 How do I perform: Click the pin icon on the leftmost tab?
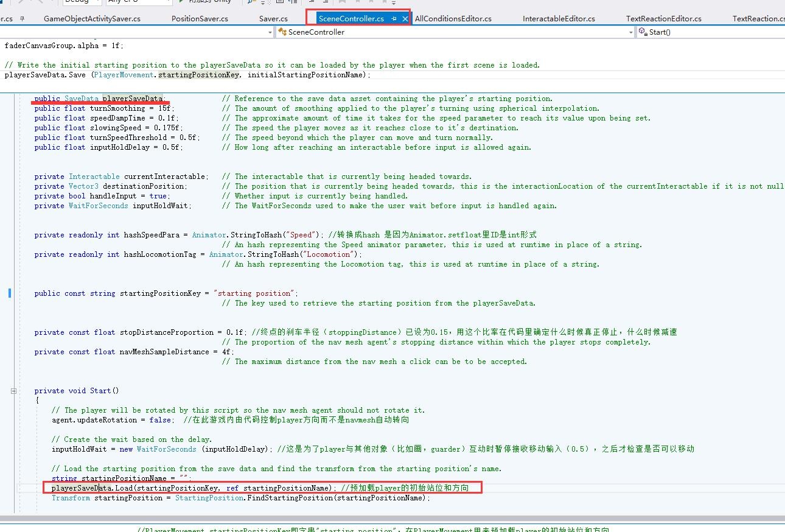point(23,19)
